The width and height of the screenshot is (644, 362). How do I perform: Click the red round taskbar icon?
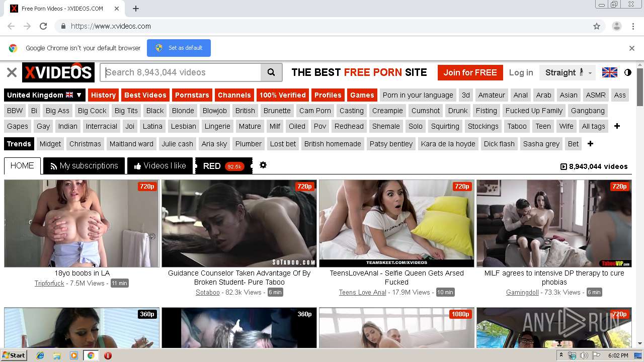click(x=108, y=355)
